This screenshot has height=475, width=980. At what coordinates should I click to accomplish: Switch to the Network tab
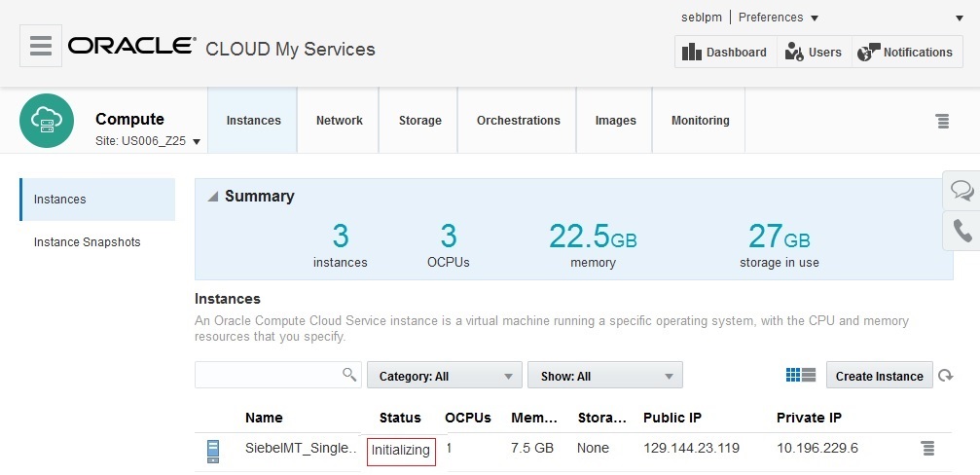tap(339, 121)
